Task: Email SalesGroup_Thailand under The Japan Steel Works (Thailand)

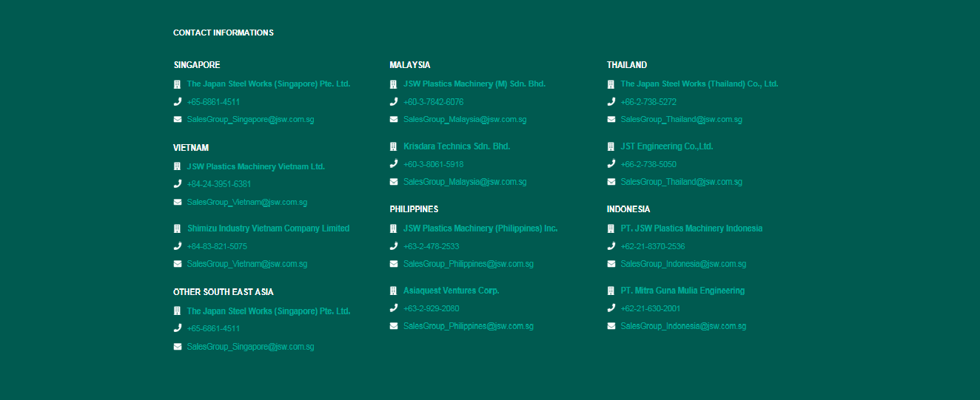Action: 681,119
